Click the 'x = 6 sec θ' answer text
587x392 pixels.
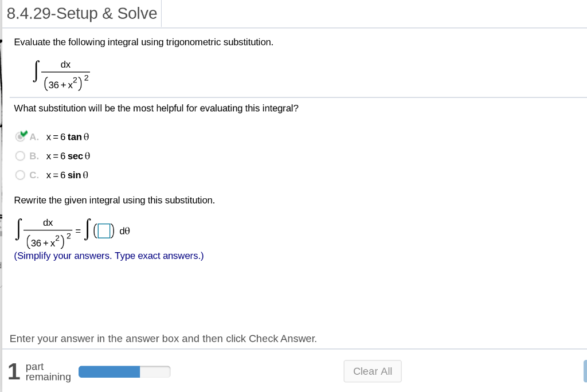point(68,156)
